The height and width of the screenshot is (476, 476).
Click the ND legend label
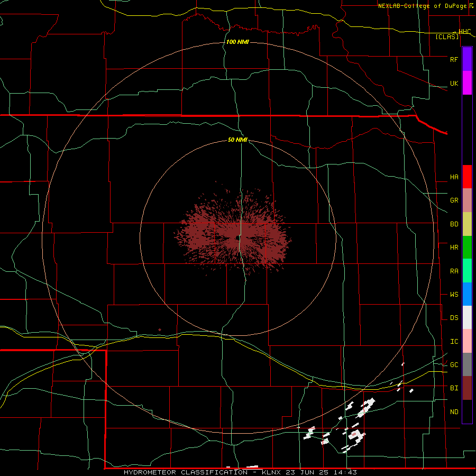point(454,412)
